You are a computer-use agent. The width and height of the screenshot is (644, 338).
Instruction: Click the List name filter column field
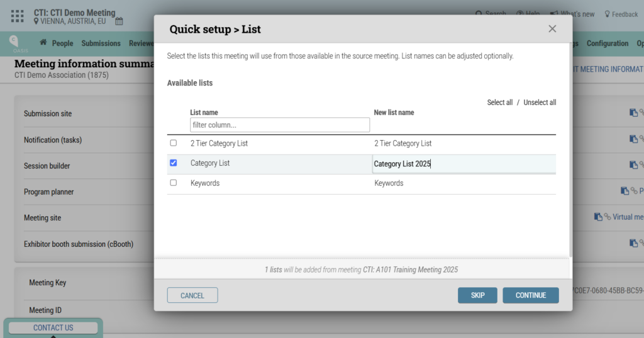(280, 125)
